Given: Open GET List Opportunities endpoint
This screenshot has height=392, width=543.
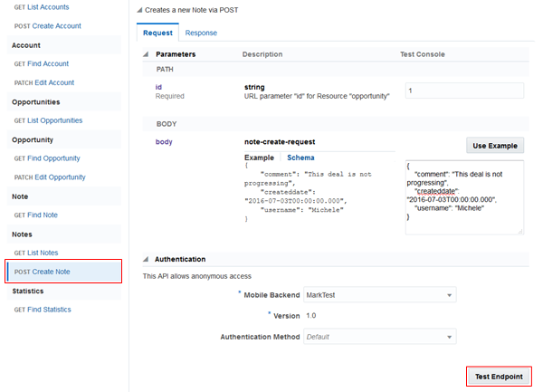Looking at the screenshot, I should (48, 120).
